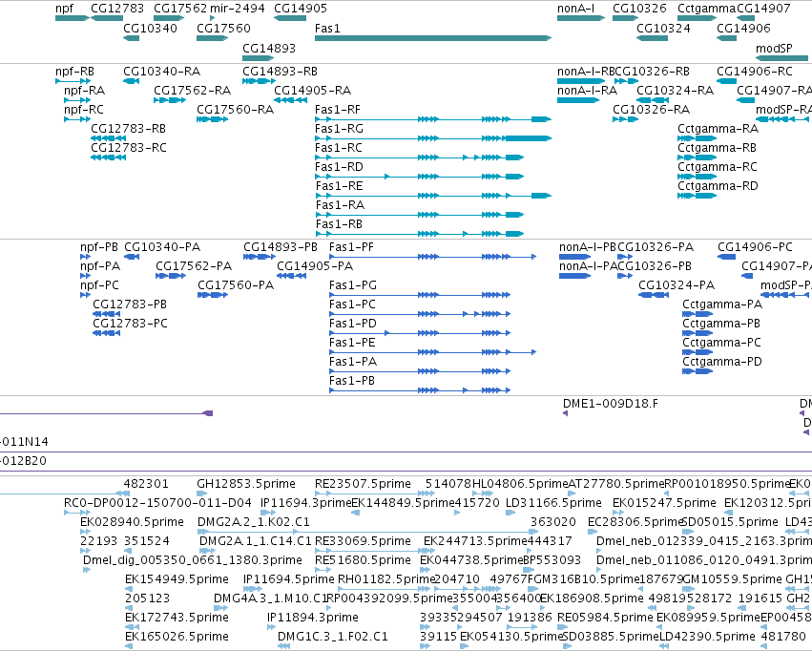812x651 pixels.
Task: Select transcript Fas1-RC
Action: point(420,157)
